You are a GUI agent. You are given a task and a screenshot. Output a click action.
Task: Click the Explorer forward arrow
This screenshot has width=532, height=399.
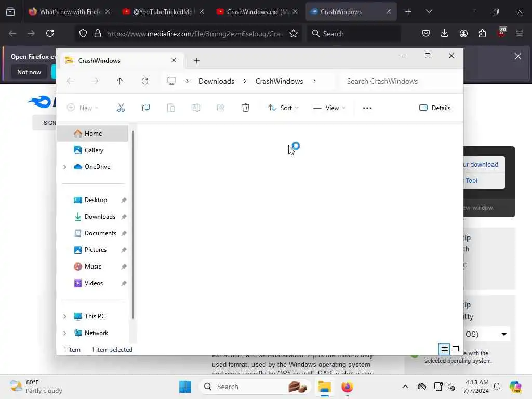pos(95,81)
